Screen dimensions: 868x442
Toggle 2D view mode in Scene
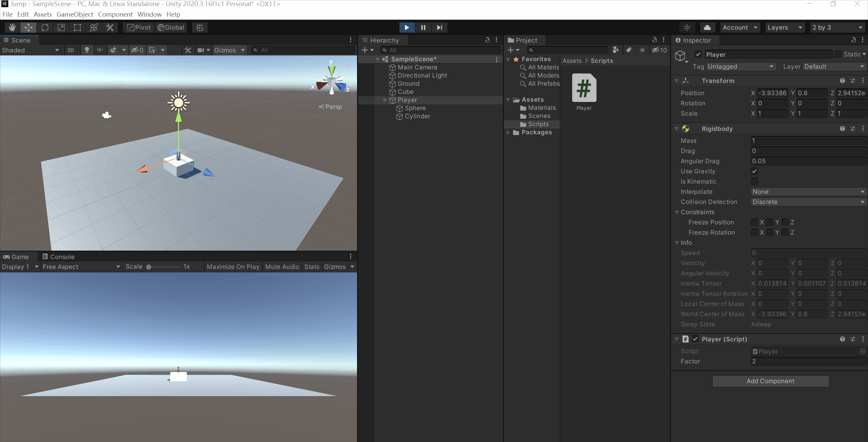71,50
